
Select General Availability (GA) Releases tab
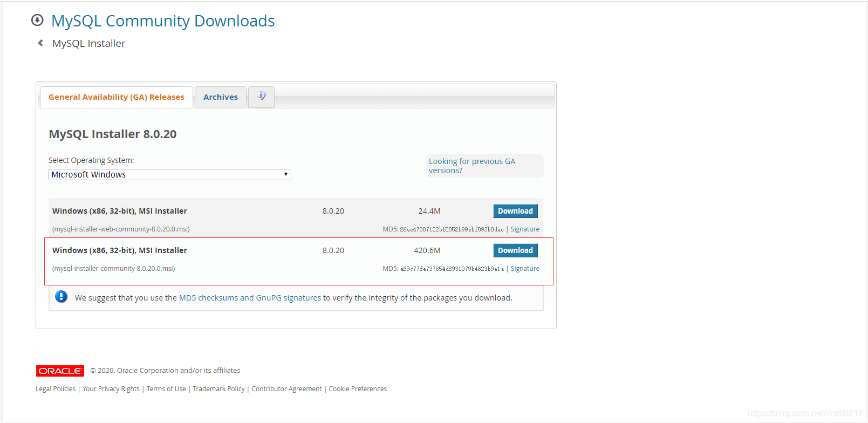click(117, 97)
